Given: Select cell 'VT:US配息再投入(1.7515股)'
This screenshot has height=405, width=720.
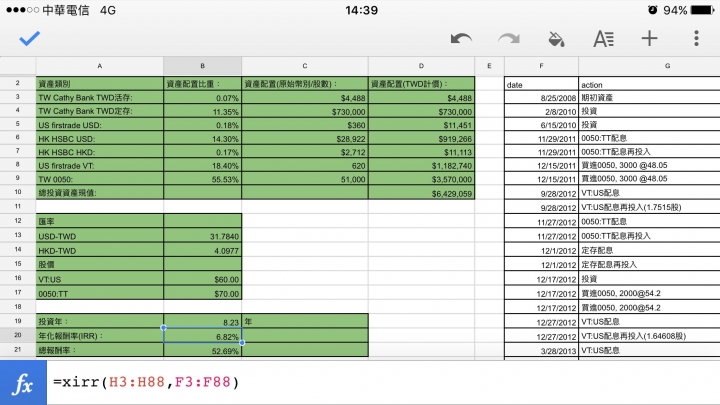Looking at the screenshot, I should pyautogui.click(x=649, y=207).
